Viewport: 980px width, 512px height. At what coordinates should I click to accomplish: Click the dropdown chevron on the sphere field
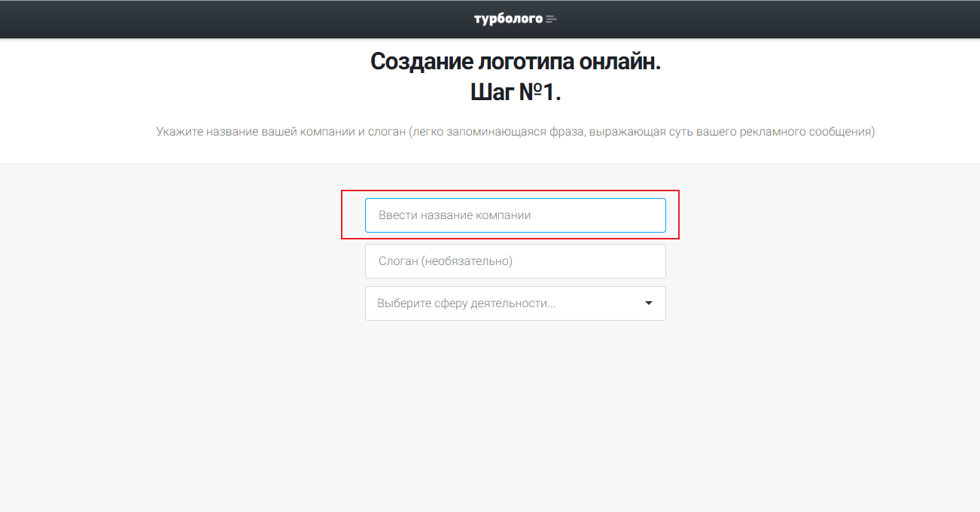[x=648, y=303]
